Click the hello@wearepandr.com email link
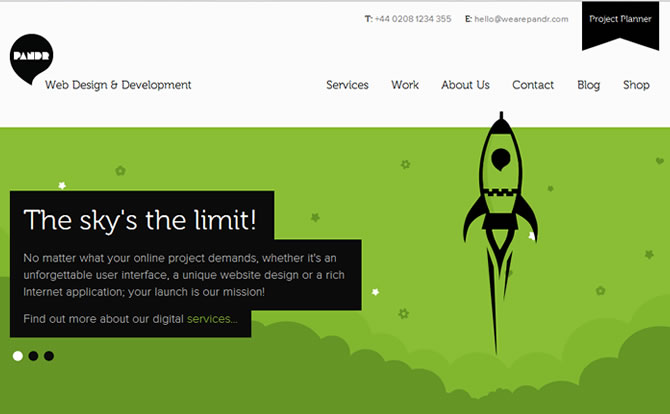 point(521,18)
